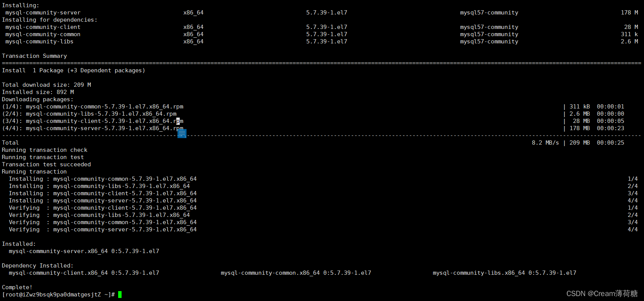644x301 pixels.
Task: Click the green cursor block at the shell prompt
Action: point(120,295)
